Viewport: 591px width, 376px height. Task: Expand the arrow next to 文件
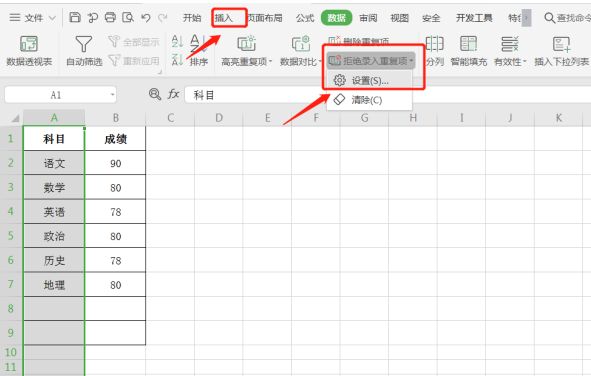click(x=52, y=18)
